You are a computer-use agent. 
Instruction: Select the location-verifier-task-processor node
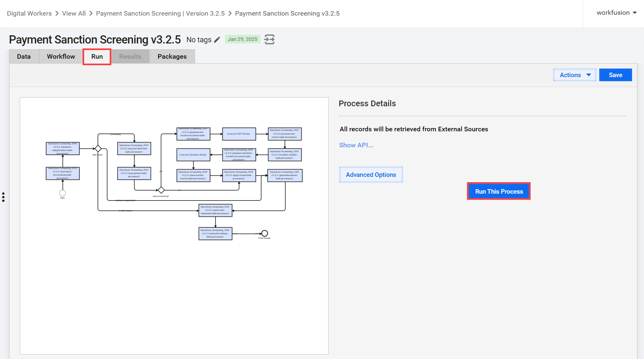[285, 155]
